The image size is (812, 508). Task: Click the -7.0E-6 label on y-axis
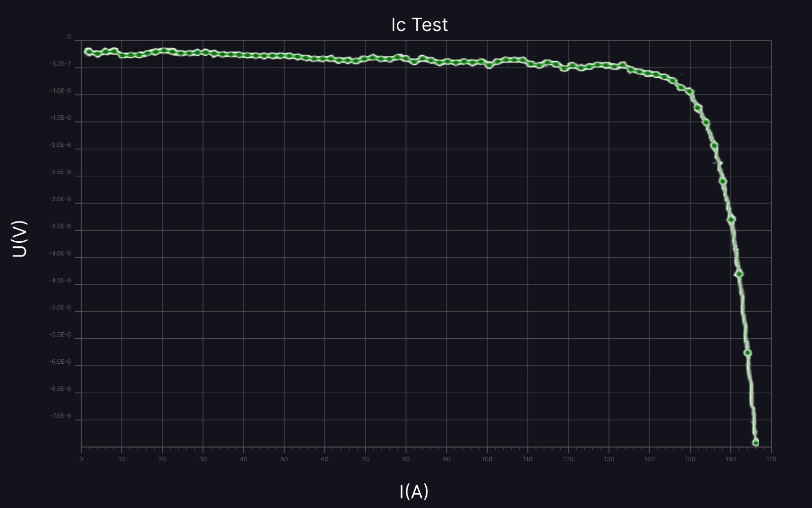[60, 416]
